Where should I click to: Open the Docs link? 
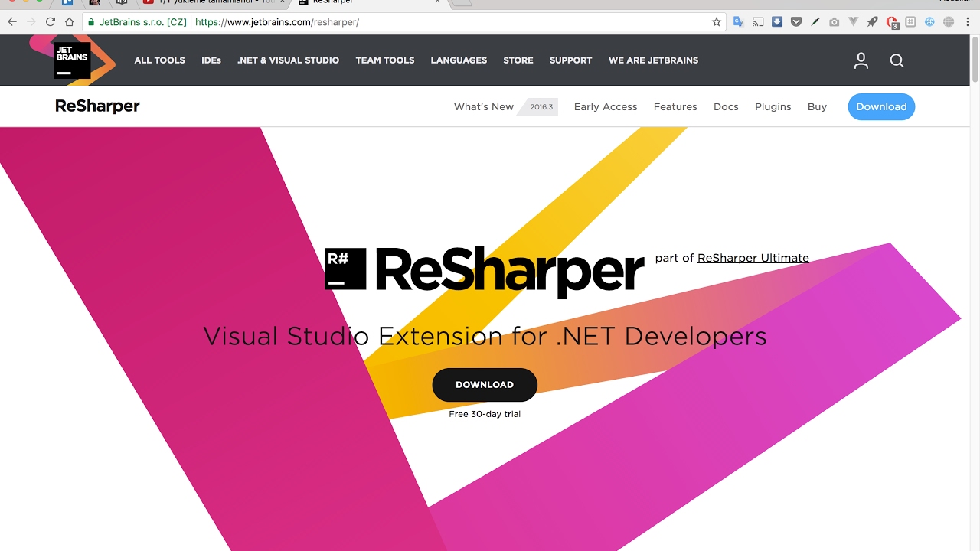click(726, 107)
